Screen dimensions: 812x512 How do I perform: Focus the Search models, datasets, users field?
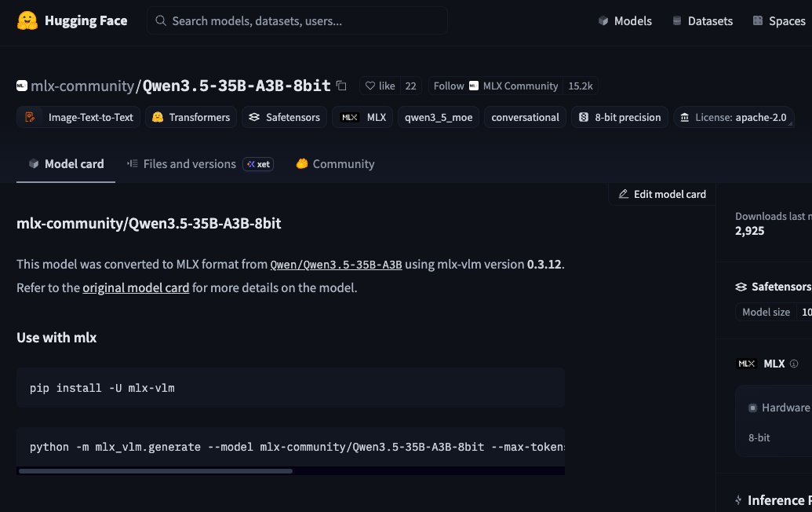pyautogui.click(x=297, y=20)
